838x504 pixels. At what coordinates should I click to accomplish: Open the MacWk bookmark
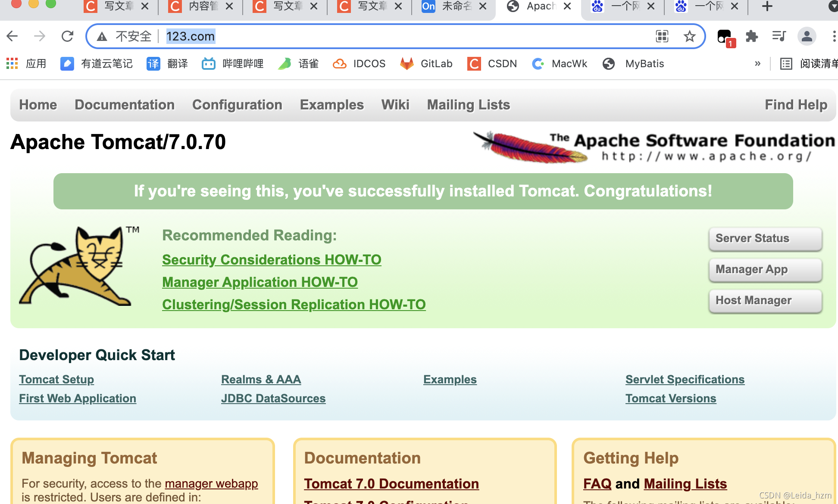pos(560,64)
